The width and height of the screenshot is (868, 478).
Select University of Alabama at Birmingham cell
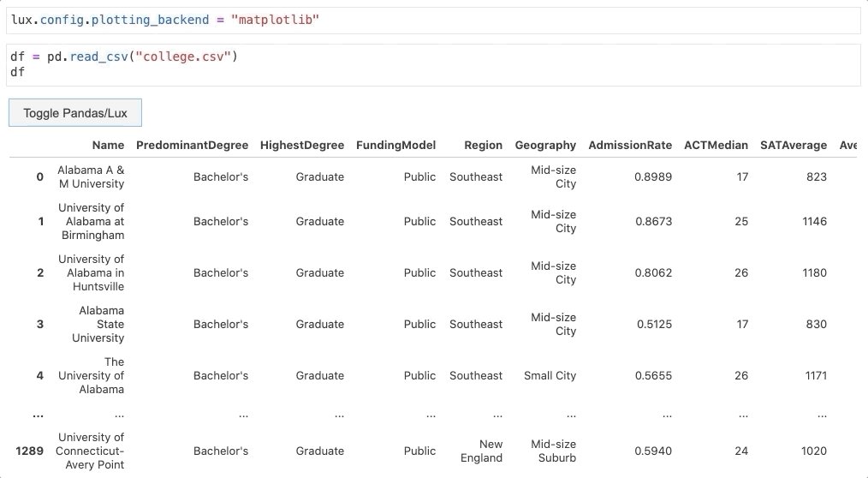(92, 222)
